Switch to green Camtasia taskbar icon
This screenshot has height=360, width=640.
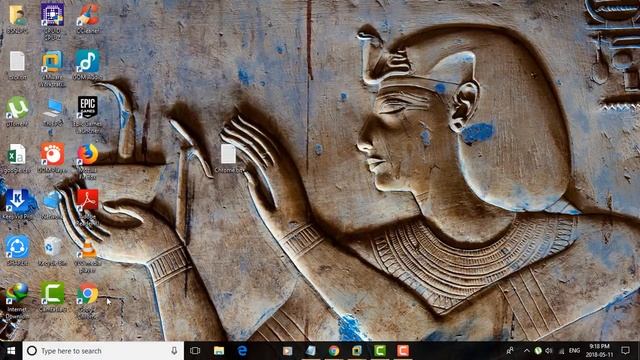tap(380, 351)
